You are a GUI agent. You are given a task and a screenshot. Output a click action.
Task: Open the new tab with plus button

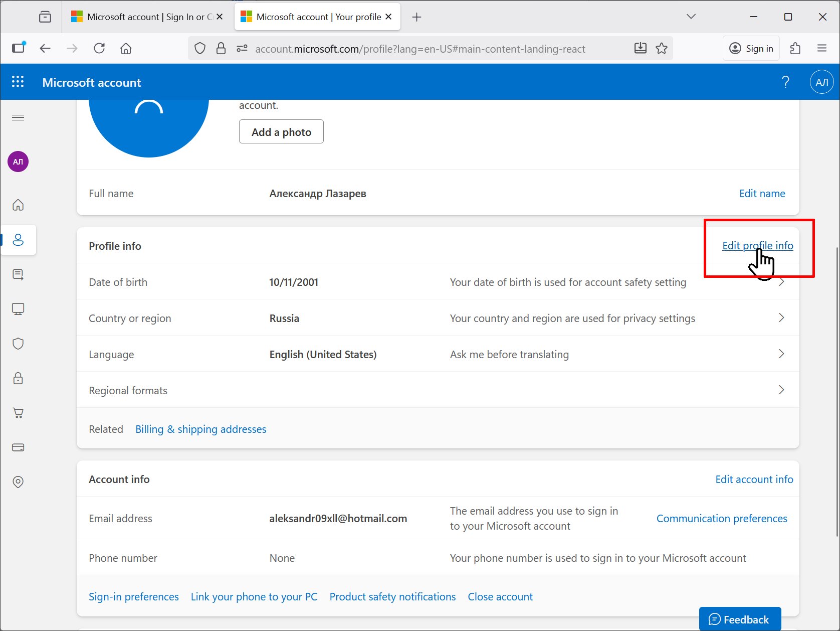pyautogui.click(x=416, y=17)
